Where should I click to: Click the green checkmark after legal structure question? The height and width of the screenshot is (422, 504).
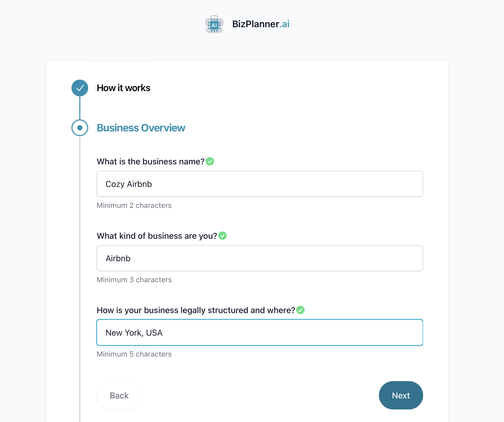[x=301, y=310]
